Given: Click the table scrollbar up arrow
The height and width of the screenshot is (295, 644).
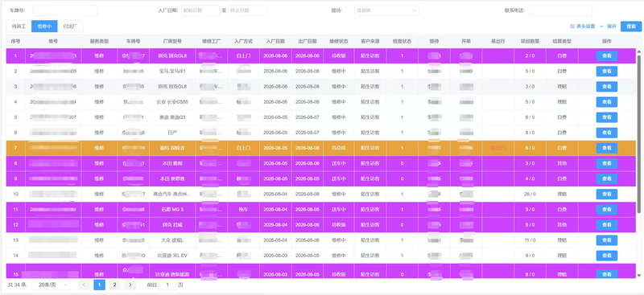Looking at the screenshot, I should click(x=638, y=51).
